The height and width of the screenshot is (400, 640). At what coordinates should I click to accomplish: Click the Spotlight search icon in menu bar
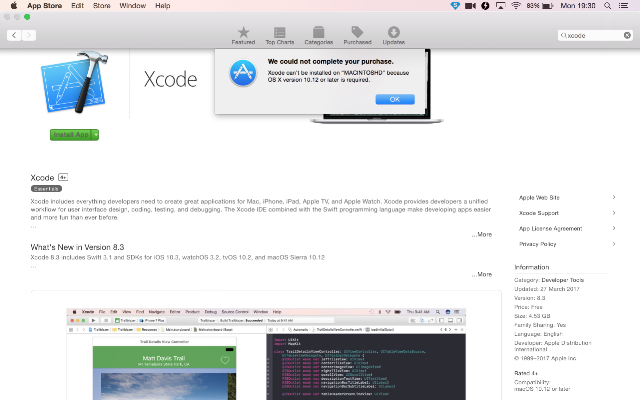(x=607, y=6)
